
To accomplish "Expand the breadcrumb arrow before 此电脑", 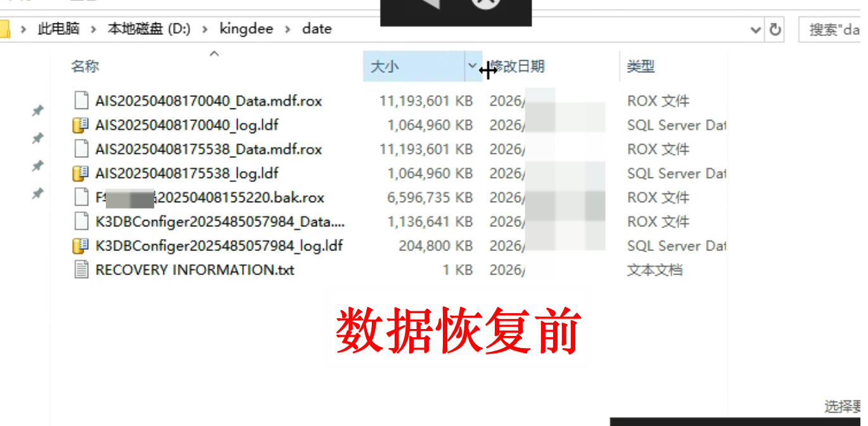I will [x=23, y=29].
